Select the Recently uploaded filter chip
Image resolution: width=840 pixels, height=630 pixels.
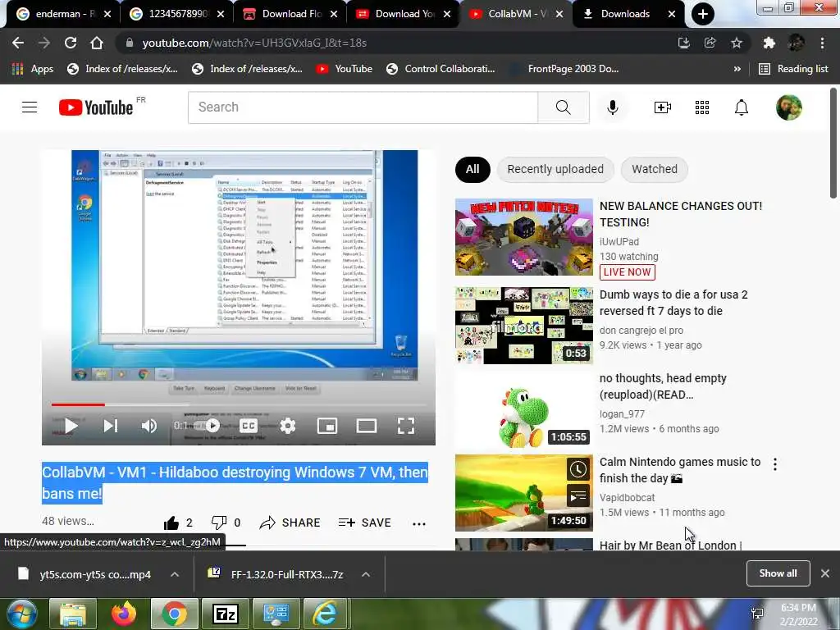pos(555,169)
